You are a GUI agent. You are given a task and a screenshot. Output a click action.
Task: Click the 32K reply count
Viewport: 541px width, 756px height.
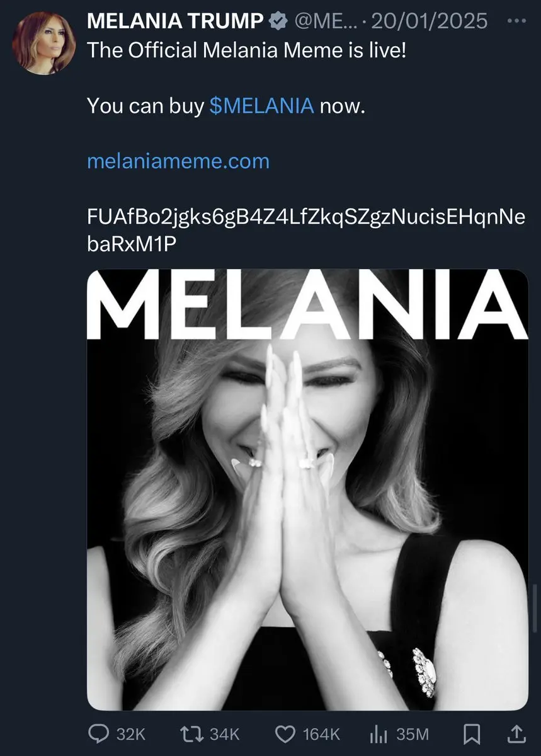pos(130,734)
